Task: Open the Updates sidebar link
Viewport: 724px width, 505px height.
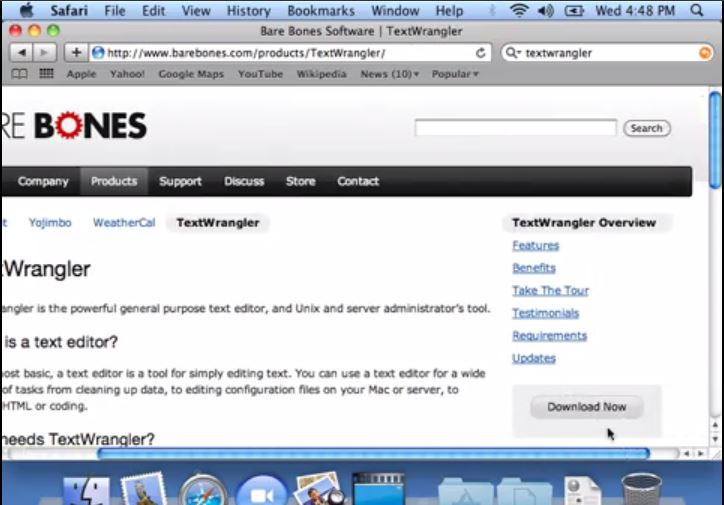Action: (534, 359)
